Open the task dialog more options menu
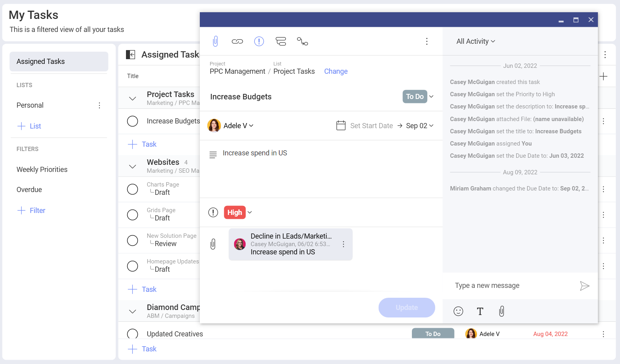This screenshot has width=620, height=364. point(427,41)
